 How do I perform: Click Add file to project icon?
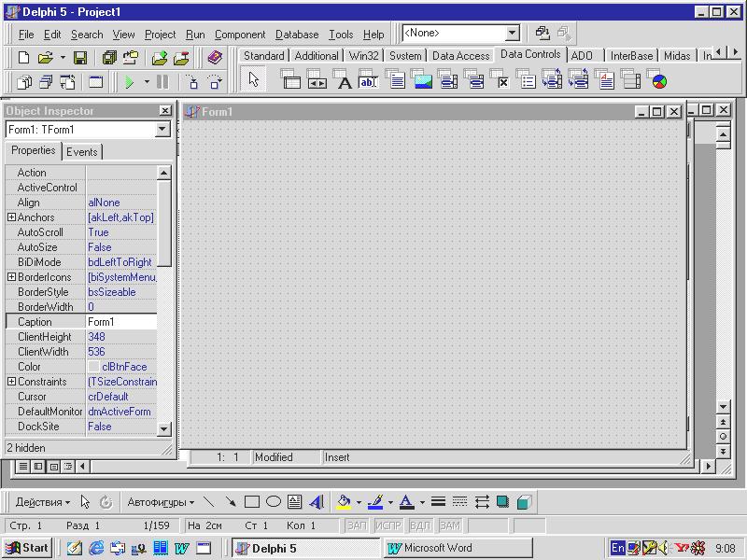tap(160, 58)
